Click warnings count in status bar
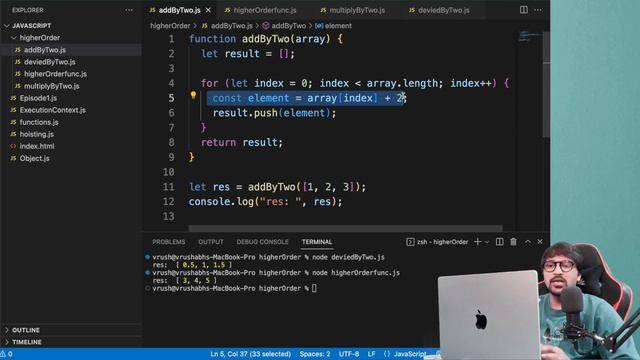 pyautogui.click(x=7, y=354)
